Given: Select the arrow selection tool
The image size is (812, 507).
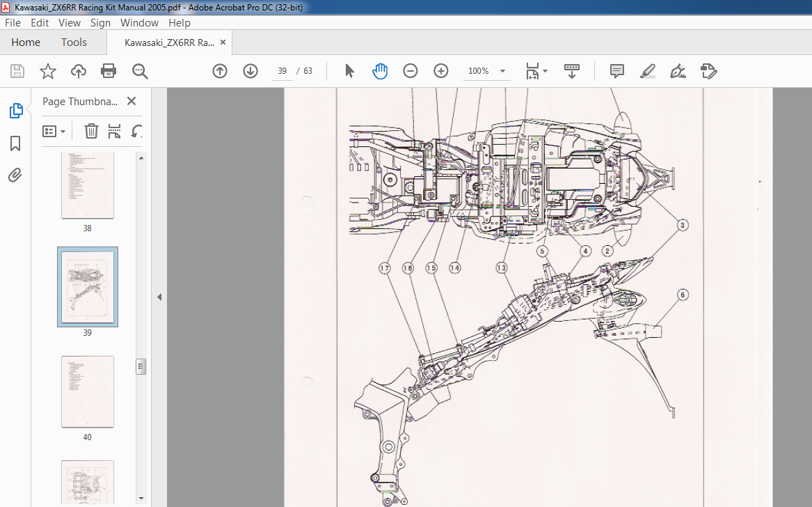Looking at the screenshot, I should pyautogui.click(x=349, y=71).
